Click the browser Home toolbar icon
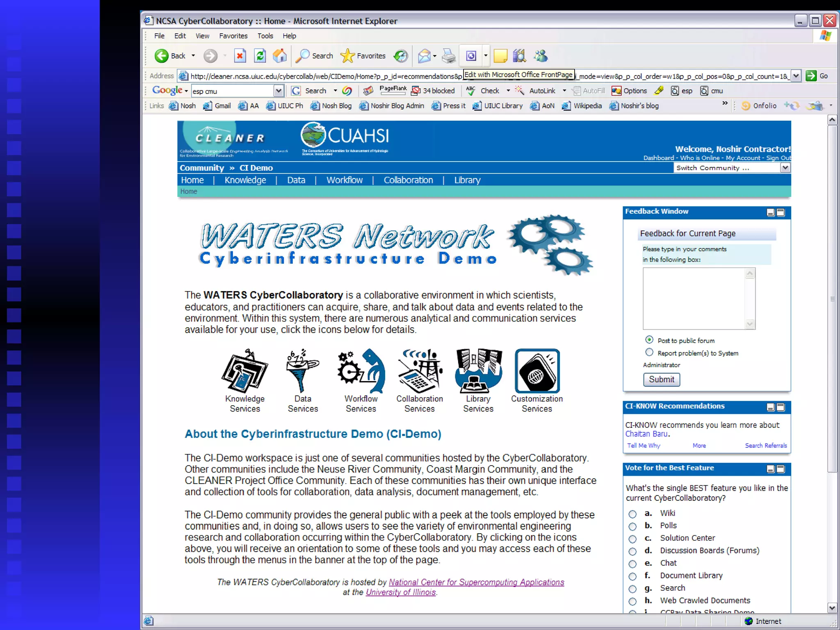Viewport: 840px width, 630px height. [x=280, y=56]
